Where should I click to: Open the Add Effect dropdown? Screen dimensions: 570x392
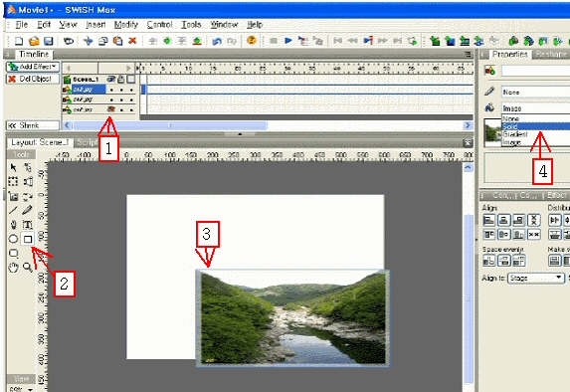point(33,67)
